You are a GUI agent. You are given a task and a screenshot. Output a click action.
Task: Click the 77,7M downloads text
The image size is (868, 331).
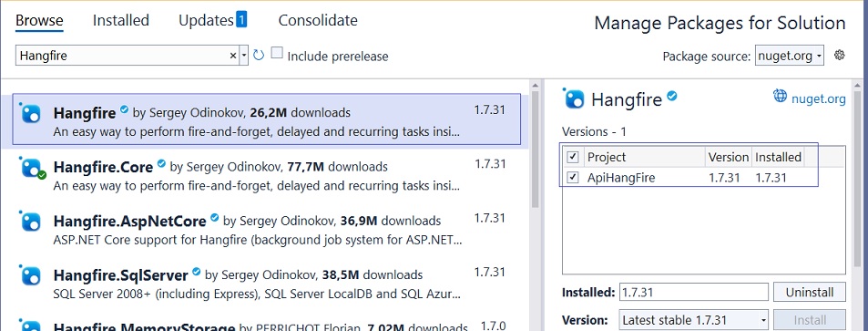point(337,166)
